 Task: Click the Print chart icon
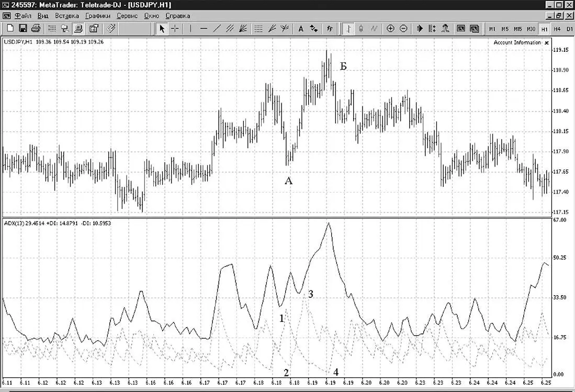click(x=36, y=28)
